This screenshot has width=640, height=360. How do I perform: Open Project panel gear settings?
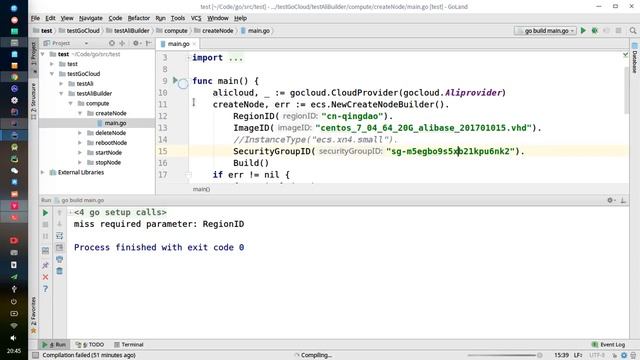[x=136, y=43]
